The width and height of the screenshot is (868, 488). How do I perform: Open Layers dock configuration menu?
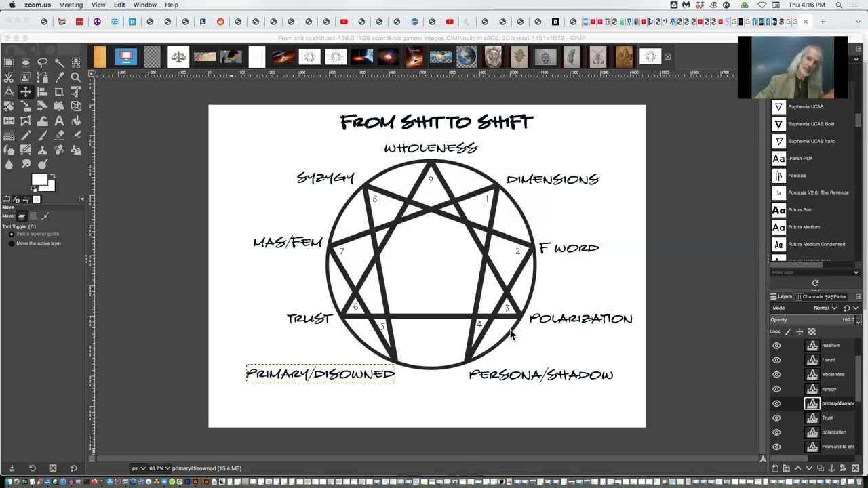(858, 296)
